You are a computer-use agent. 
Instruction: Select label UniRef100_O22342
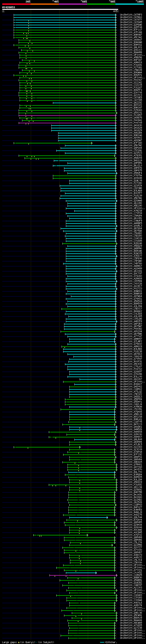point(131,82)
